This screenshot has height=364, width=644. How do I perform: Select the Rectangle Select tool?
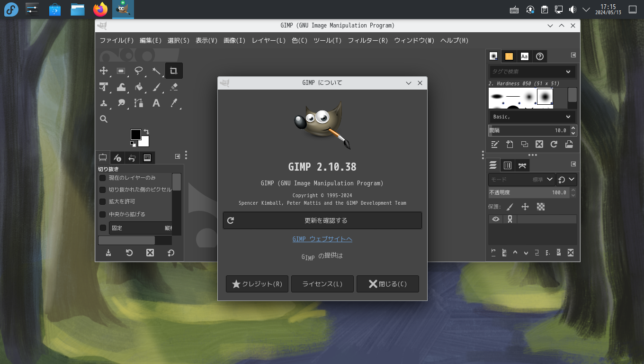click(121, 71)
